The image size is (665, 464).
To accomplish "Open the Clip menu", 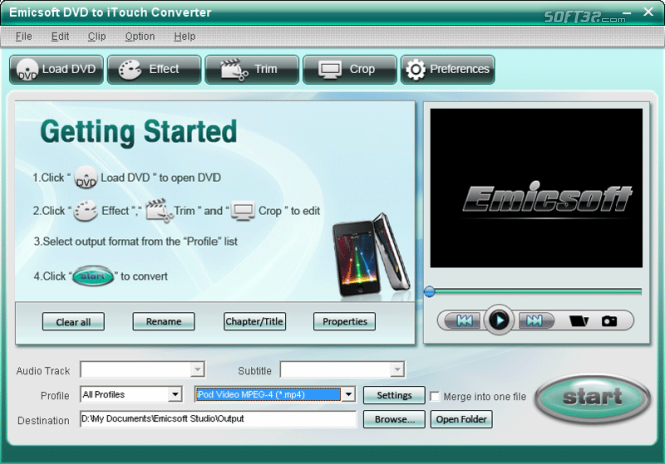I will (x=97, y=36).
